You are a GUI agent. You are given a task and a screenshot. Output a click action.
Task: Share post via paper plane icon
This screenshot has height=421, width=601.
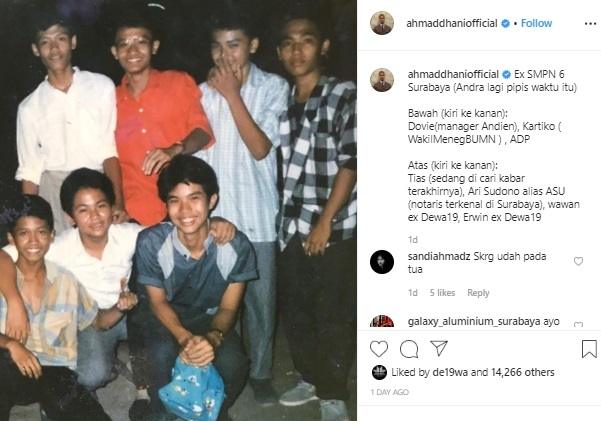click(x=439, y=348)
